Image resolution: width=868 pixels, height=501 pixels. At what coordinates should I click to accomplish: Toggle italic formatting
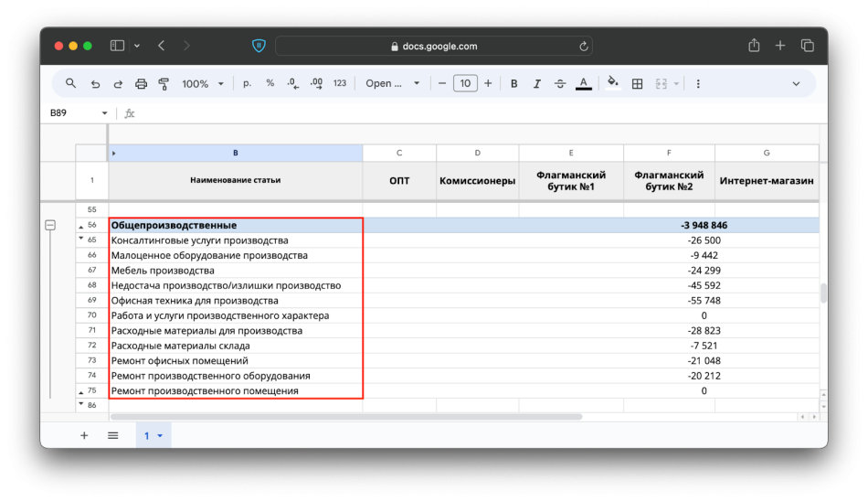[536, 83]
